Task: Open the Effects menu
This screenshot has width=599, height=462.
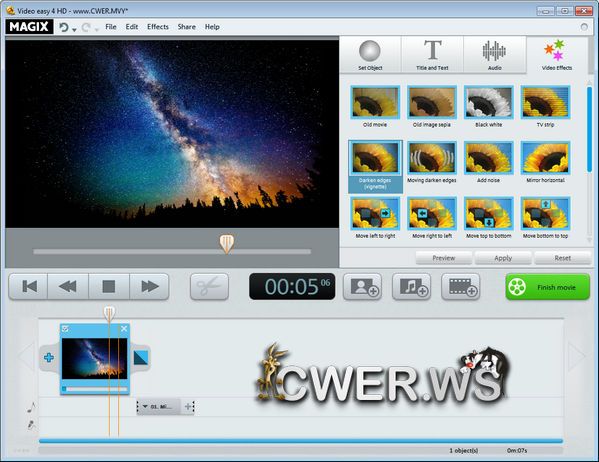Action: pyautogui.click(x=158, y=27)
